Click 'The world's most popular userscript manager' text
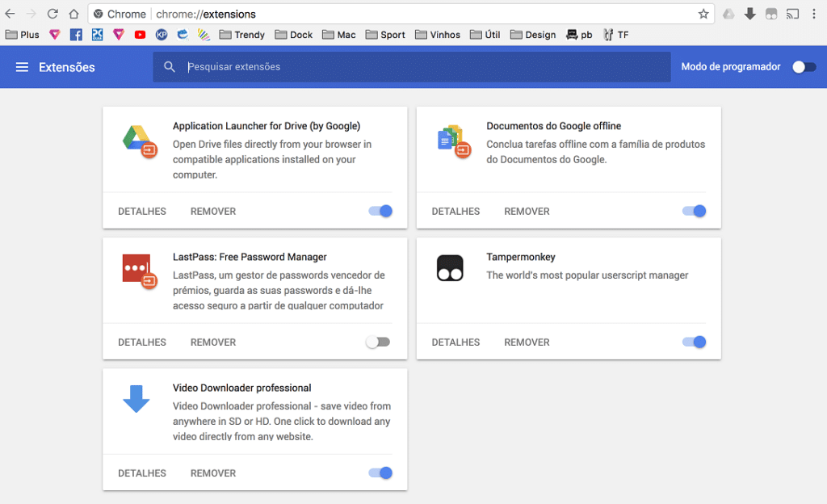The width and height of the screenshot is (827, 504). pos(587,275)
